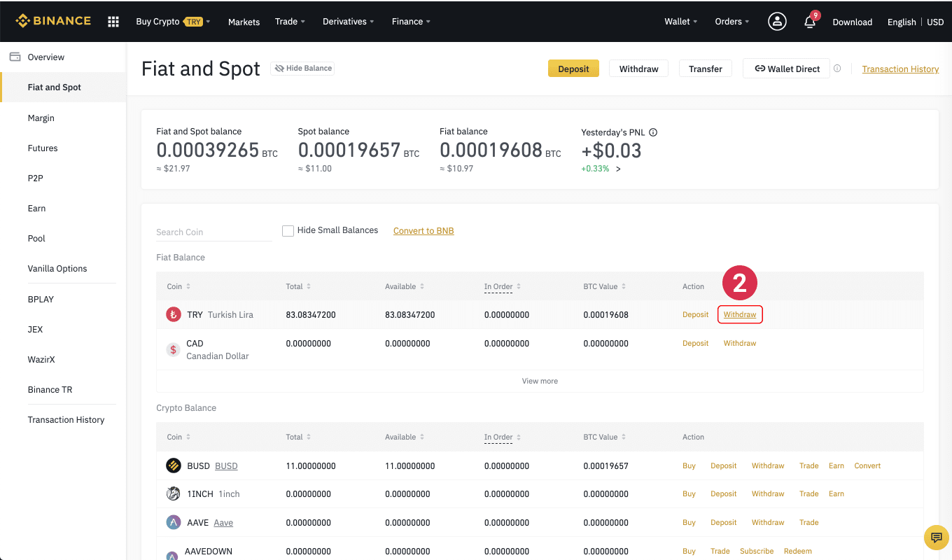This screenshot has height=560, width=952.
Task: Open Wallet Direct
Action: pos(786,69)
